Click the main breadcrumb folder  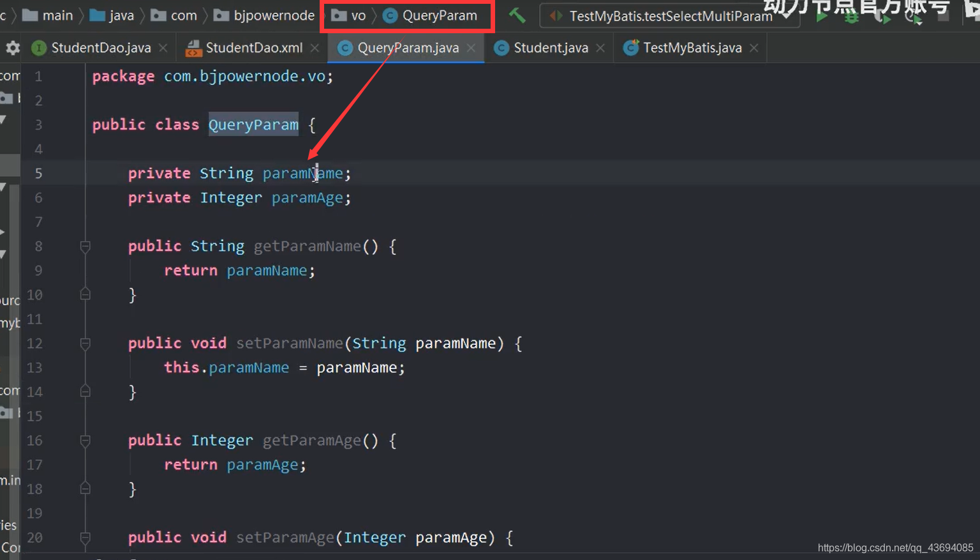pyautogui.click(x=48, y=15)
